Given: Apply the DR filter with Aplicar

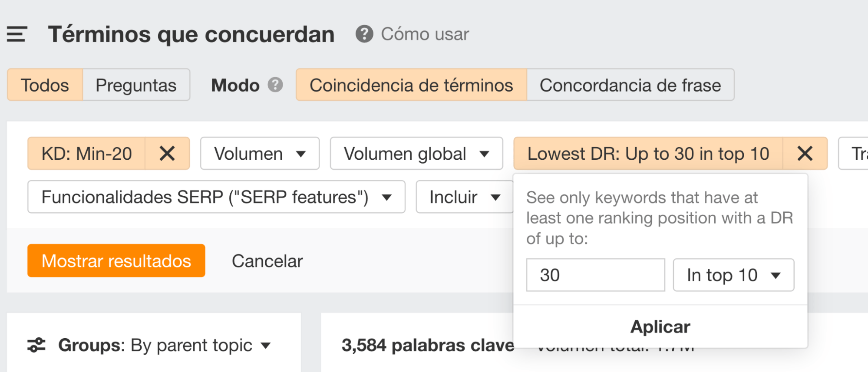Looking at the screenshot, I should [x=660, y=326].
